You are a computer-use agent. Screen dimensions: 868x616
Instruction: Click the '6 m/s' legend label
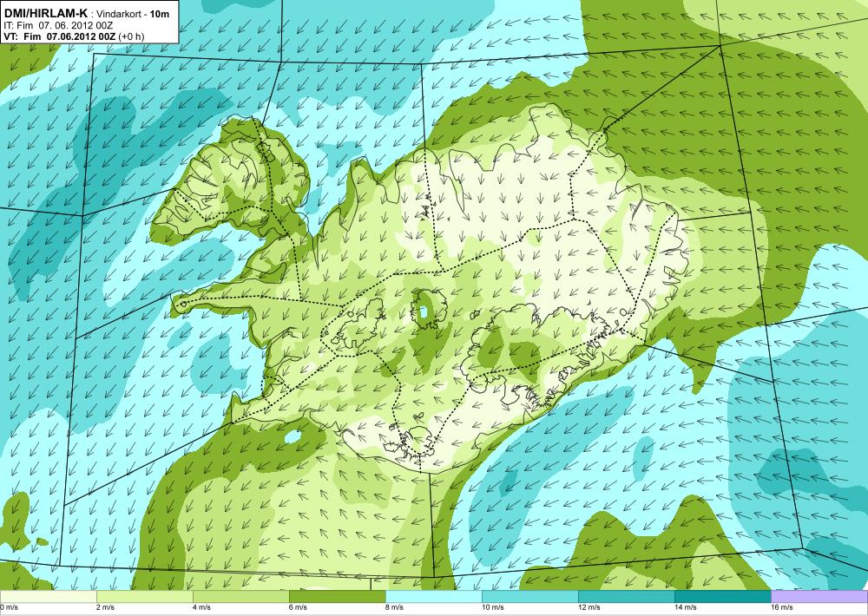[x=298, y=607]
